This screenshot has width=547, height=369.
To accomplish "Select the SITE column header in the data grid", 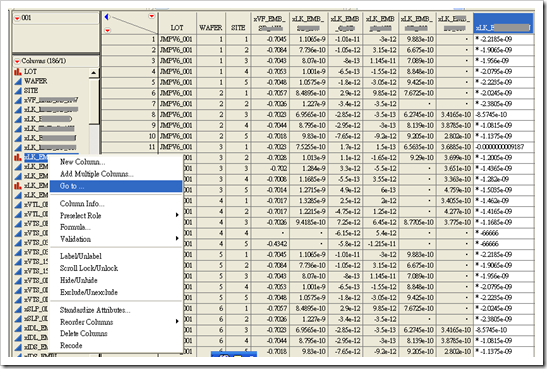I will (x=238, y=23).
